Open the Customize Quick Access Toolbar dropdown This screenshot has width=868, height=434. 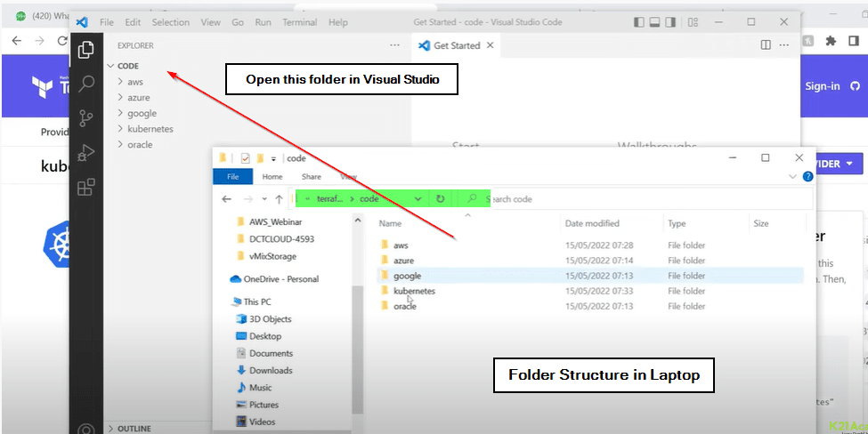(x=273, y=158)
